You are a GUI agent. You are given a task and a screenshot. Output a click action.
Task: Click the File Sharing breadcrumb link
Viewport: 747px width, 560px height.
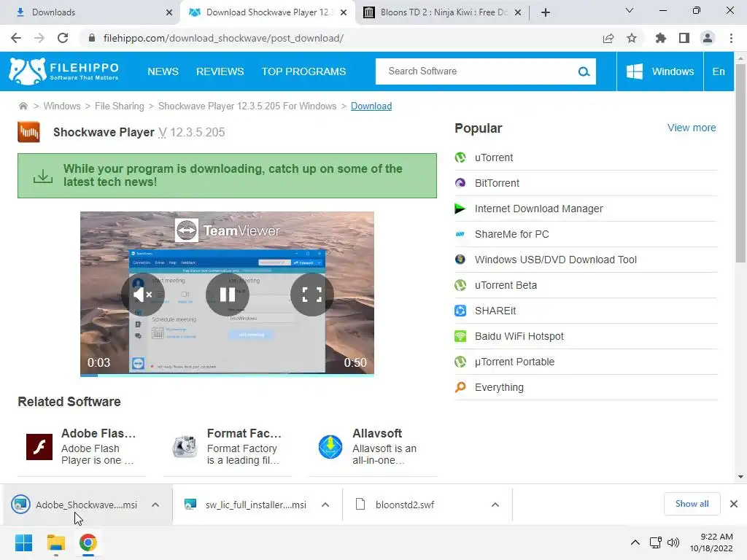(x=119, y=106)
